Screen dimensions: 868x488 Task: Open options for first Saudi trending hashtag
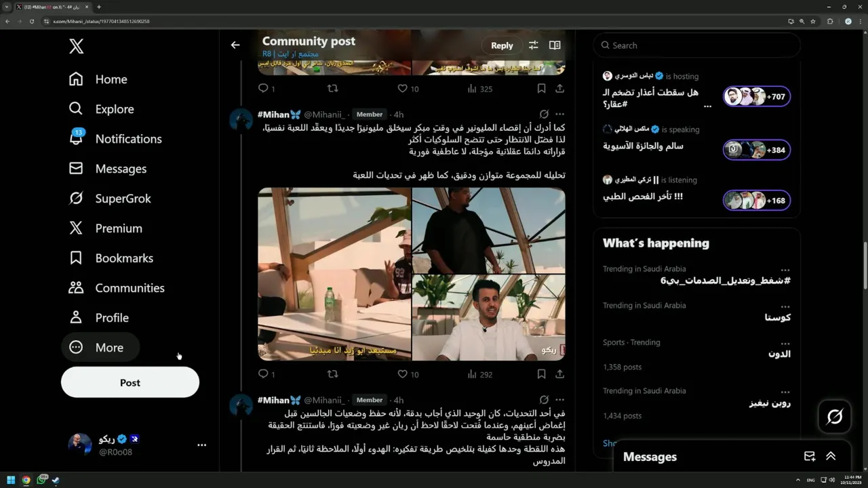tap(785, 270)
